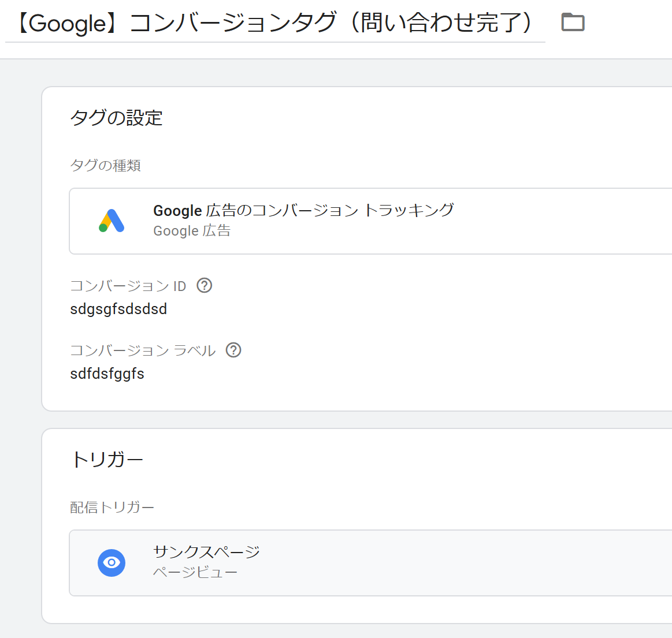The image size is (672, 638).
Task: Click the タグの種類 label
Action: click(105, 165)
